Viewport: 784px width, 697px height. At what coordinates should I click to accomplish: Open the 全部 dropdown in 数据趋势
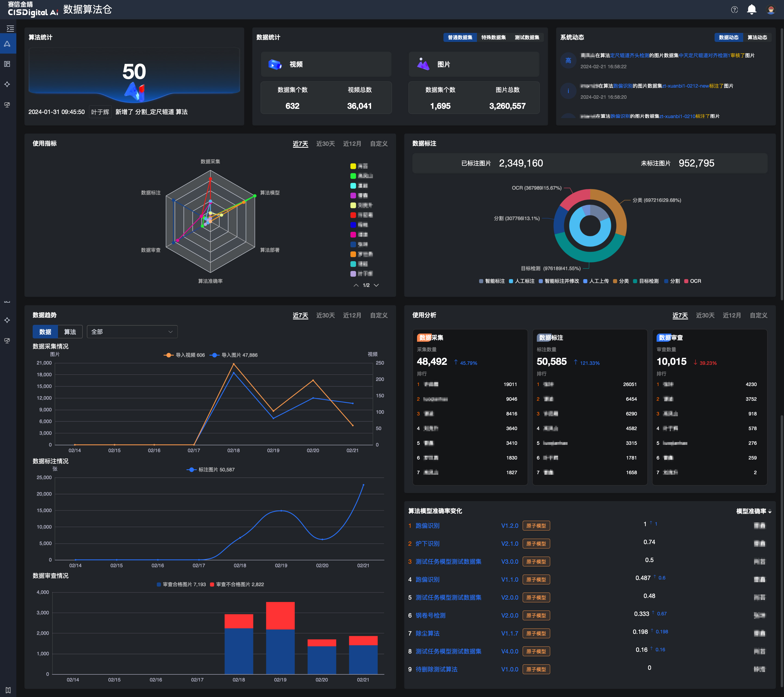coord(132,332)
